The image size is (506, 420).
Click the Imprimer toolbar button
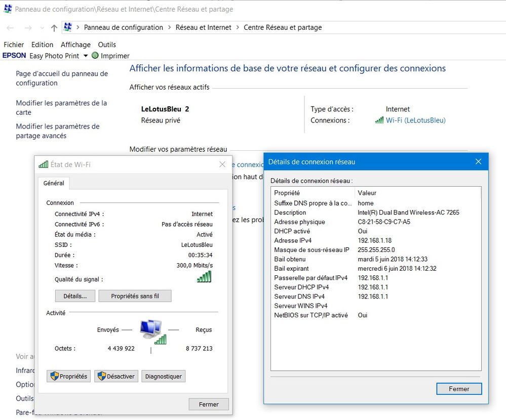click(x=111, y=56)
